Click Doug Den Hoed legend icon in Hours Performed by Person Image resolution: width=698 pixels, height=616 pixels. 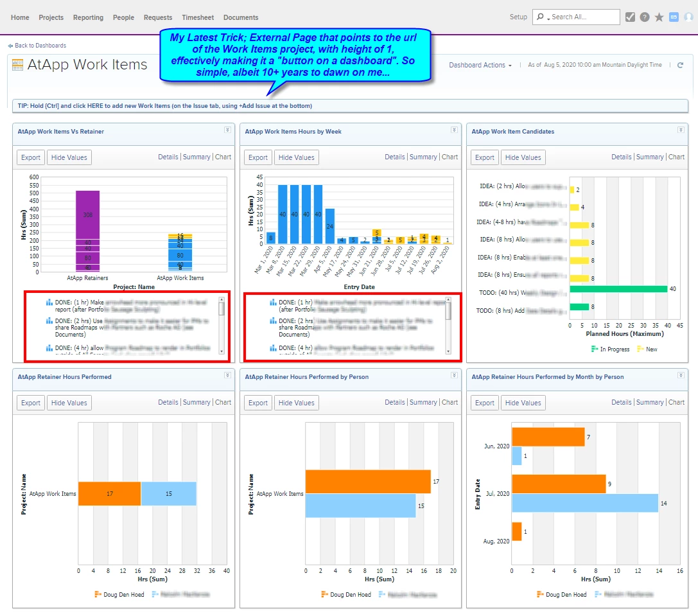[324, 595]
